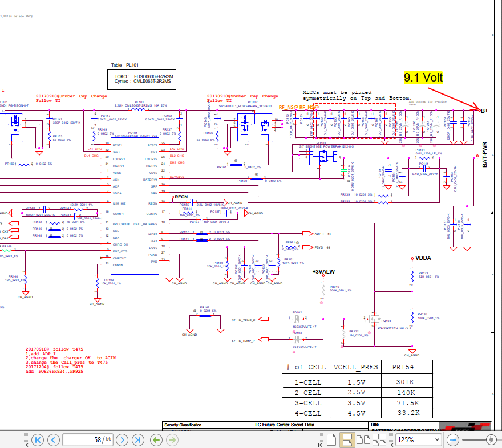Select two pages facing layout

[363, 440]
